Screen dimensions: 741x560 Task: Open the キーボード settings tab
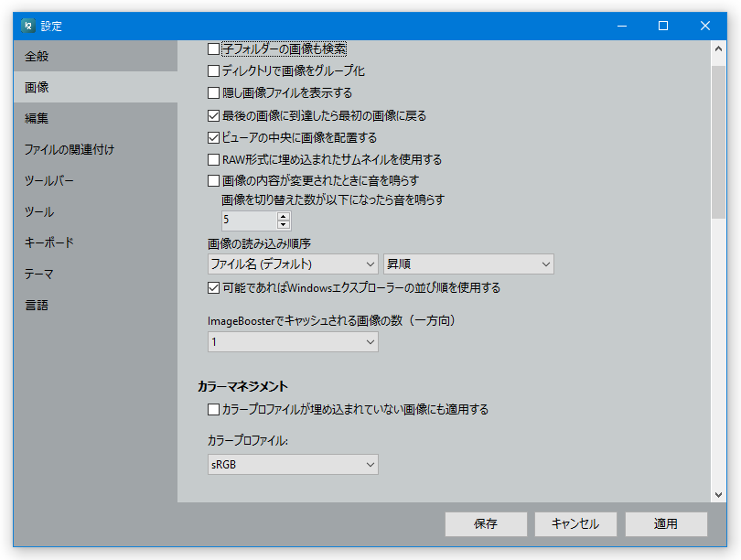(x=95, y=242)
